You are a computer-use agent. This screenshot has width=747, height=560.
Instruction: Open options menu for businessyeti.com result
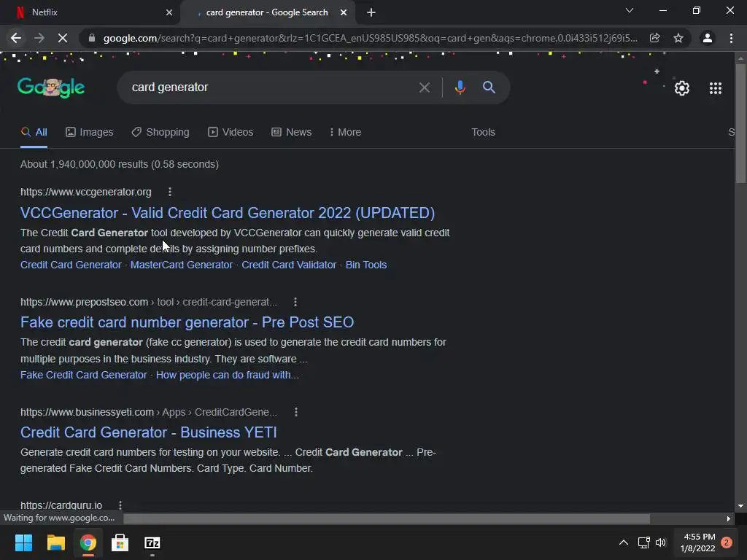coord(296,412)
